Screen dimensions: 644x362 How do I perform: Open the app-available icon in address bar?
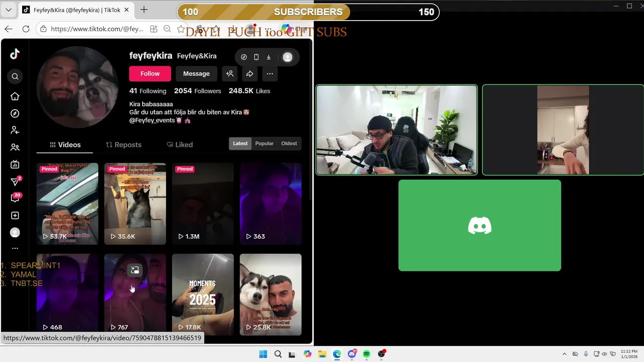(153, 29)
